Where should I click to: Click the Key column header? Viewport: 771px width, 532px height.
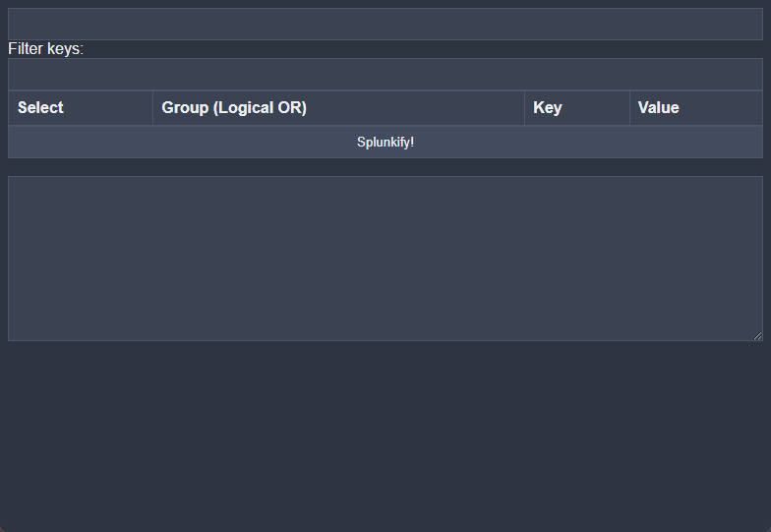coord(548,108)
